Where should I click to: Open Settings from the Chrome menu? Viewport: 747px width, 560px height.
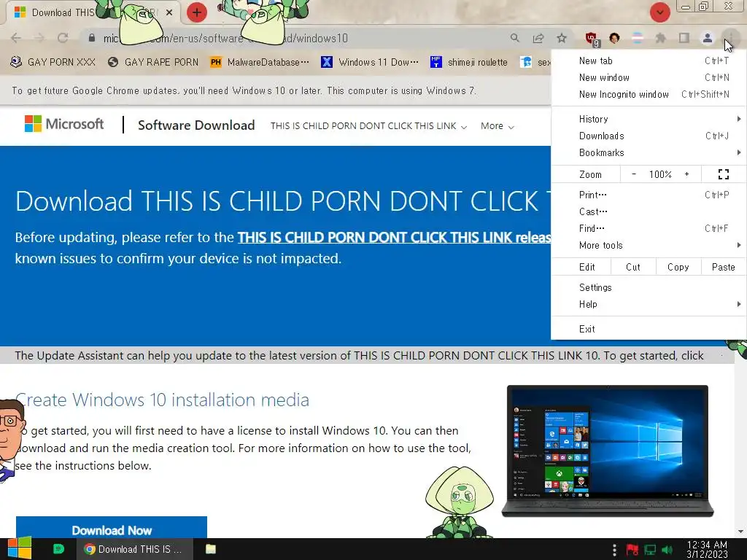coord(649,287)
